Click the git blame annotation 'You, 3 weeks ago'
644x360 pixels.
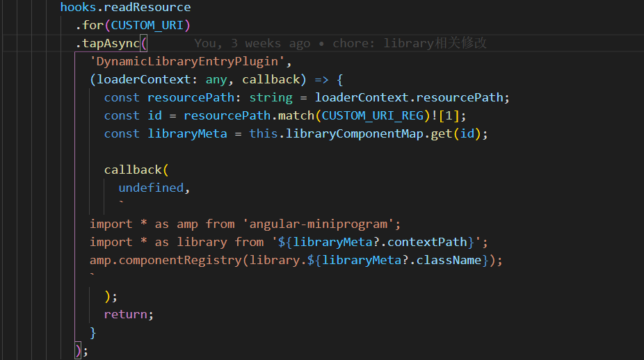click(x=252, y=44)
